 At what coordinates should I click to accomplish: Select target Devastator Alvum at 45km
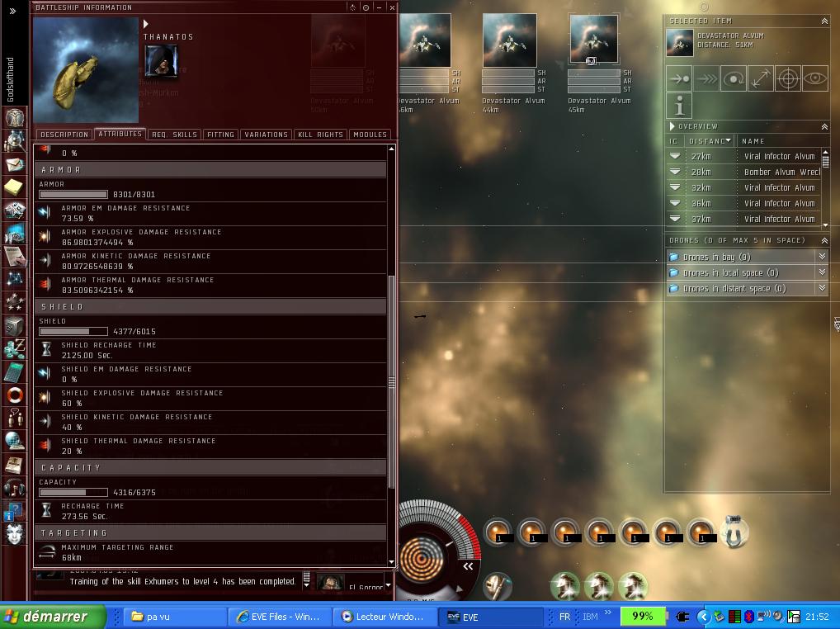pos(593,40)
